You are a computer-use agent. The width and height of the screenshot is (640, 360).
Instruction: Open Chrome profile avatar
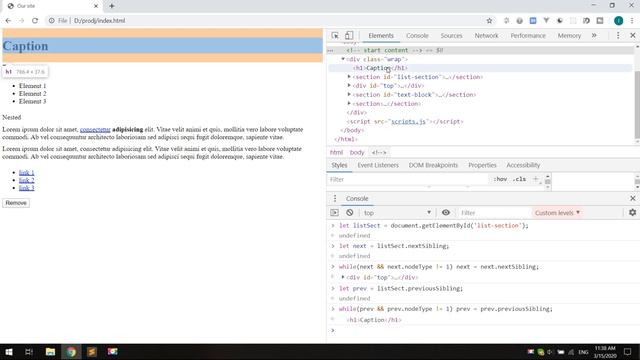click(618, 20)
